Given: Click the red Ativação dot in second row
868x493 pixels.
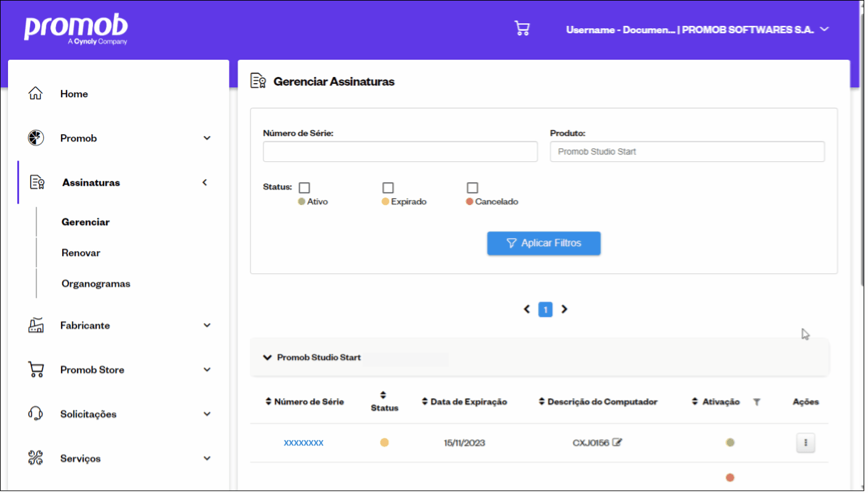Looking at the screenshot, I should (730, 477).
